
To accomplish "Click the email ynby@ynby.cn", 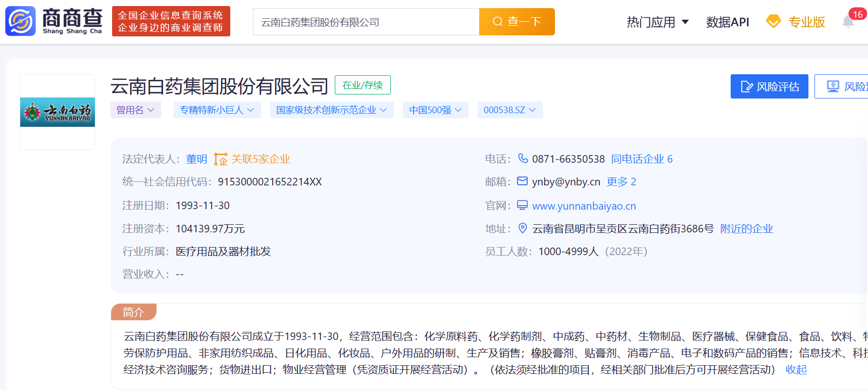I will click(x=566, y=182).
